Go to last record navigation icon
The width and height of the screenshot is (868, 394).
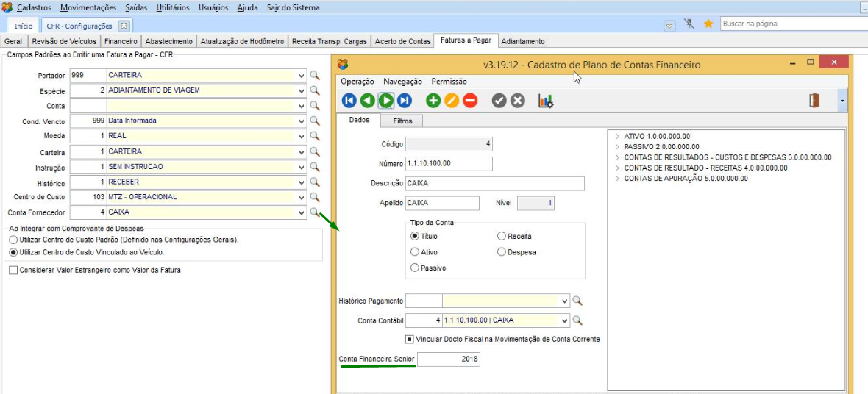click(x=405, y=101)
